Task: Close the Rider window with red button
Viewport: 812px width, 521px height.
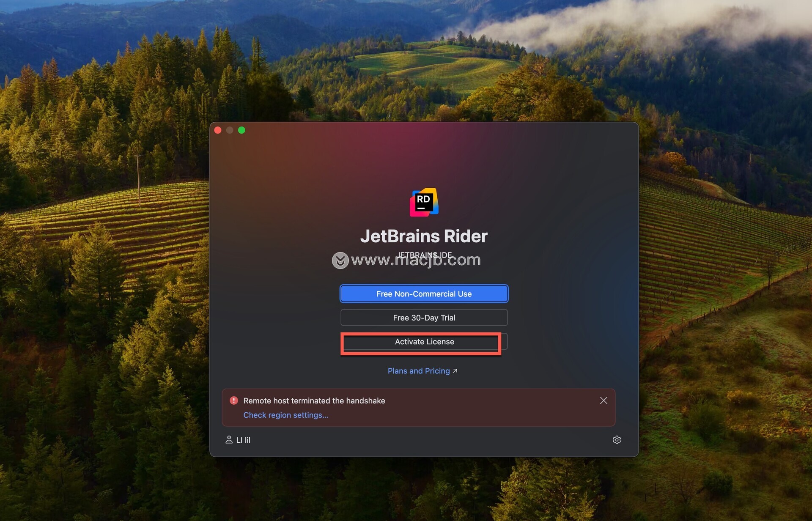Action: (x=218, y=130)
